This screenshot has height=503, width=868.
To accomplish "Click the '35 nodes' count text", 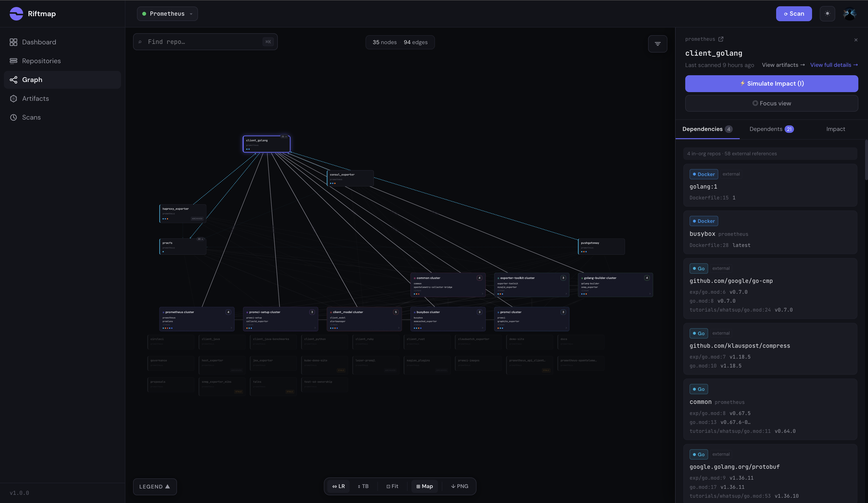I will (x=384, y=42).
